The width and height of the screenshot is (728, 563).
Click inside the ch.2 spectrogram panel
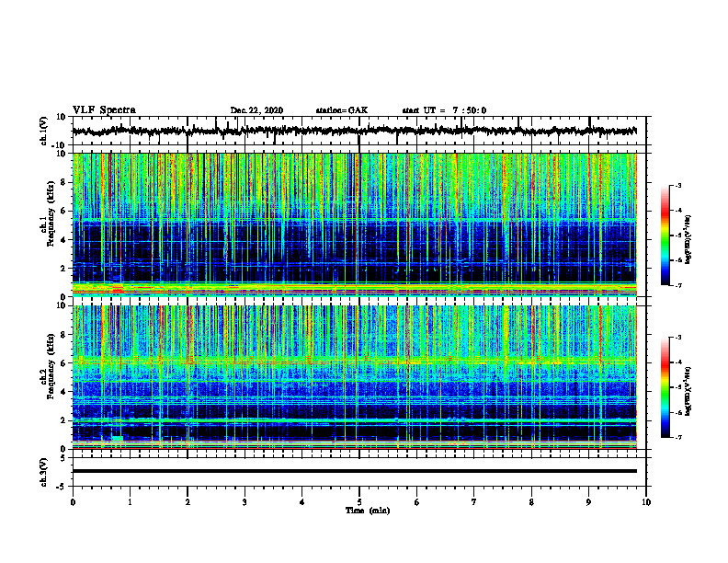click(354, 377)
